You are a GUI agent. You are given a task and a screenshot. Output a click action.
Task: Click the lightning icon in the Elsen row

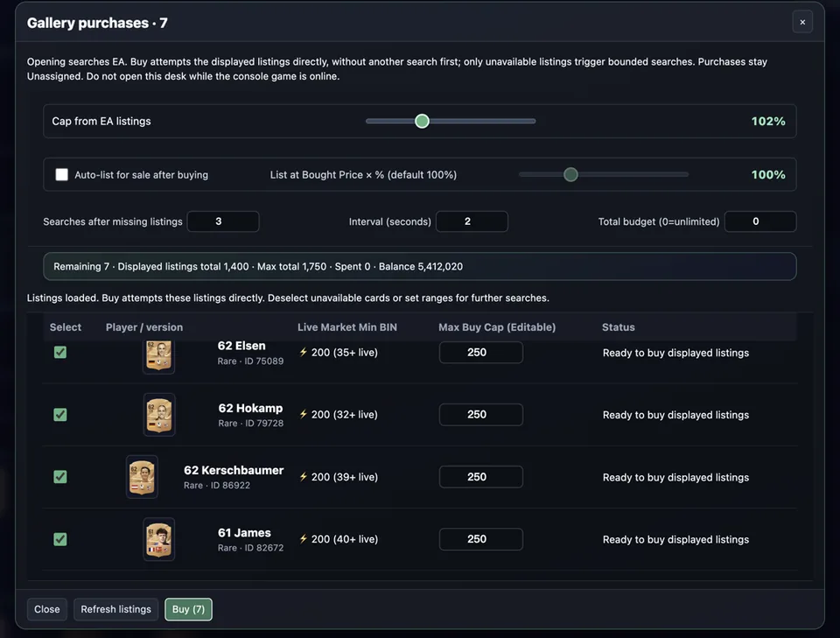304,352
